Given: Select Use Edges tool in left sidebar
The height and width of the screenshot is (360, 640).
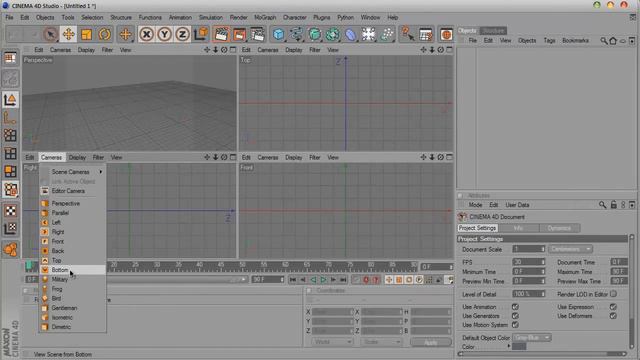Looking at the screenshot, I should coord(10,153).
